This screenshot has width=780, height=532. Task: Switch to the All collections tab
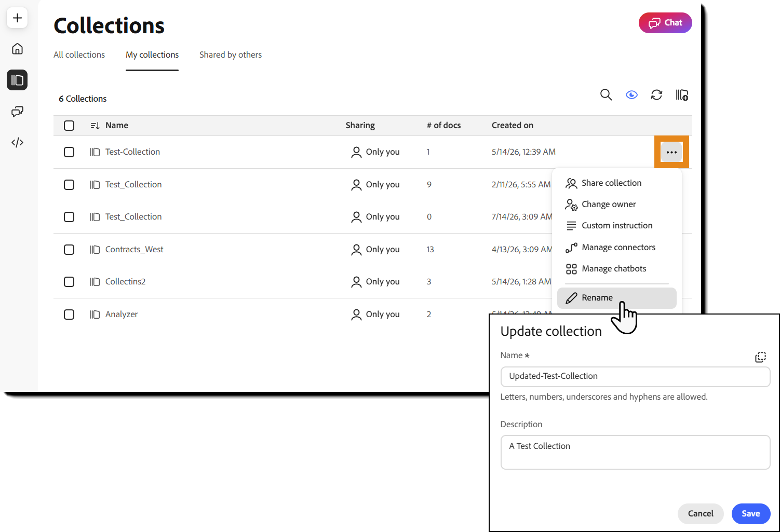pos(79,54)
